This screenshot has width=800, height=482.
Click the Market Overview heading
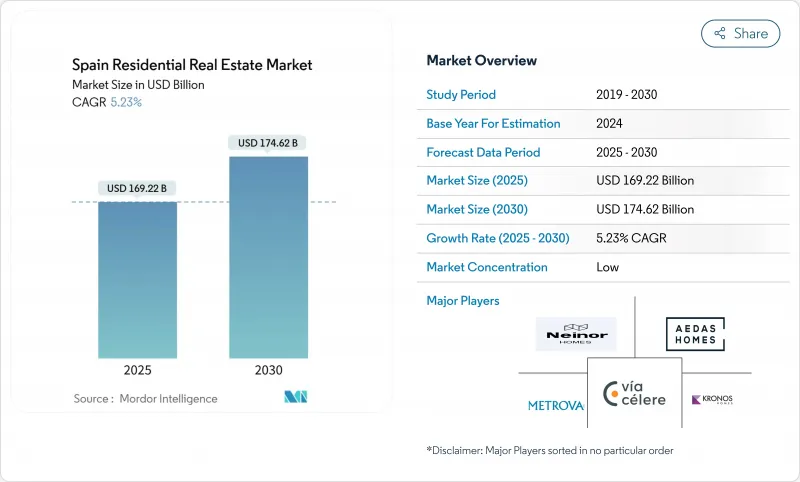[x=481, y=60]
